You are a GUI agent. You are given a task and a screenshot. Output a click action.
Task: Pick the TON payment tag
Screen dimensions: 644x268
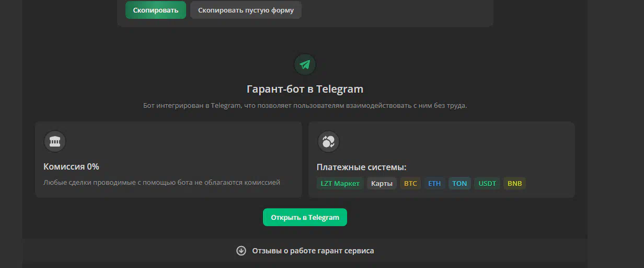[459, 183]
